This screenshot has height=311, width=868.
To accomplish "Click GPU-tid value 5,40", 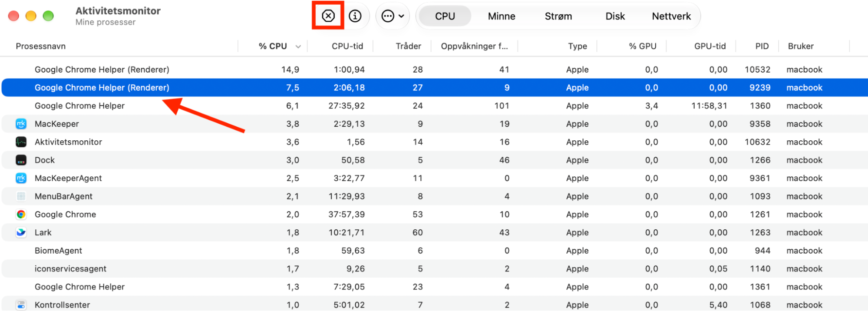I will point(718,305).
